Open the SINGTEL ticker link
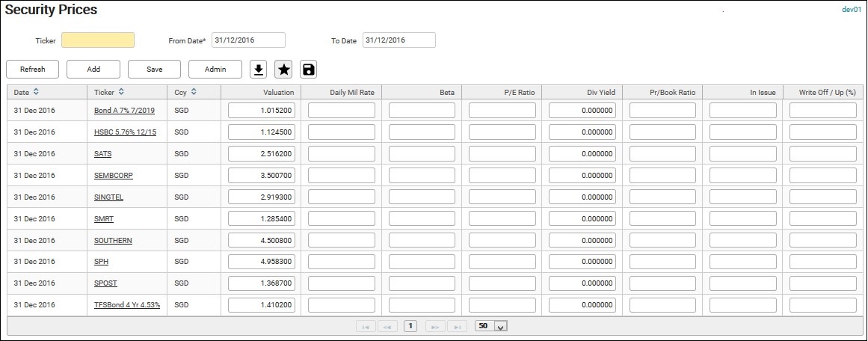The width and height of the screenshot is (868, 341). [x=110, y=197]
